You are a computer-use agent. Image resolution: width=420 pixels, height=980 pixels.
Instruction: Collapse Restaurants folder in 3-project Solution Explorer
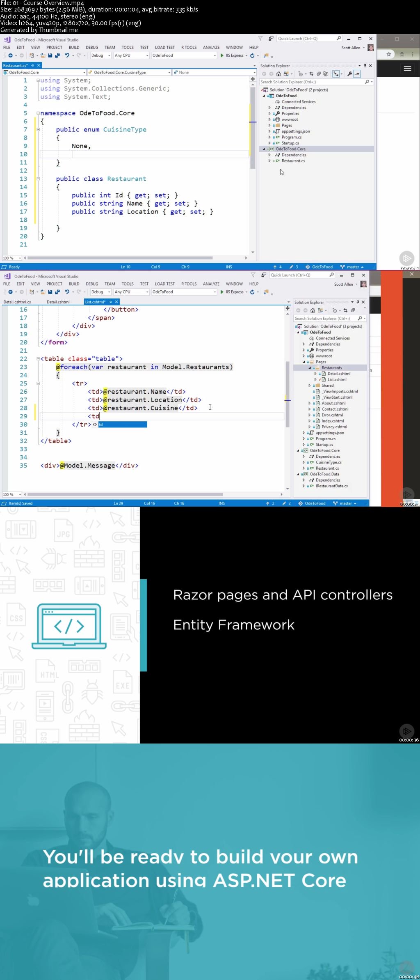click(310, 368)
